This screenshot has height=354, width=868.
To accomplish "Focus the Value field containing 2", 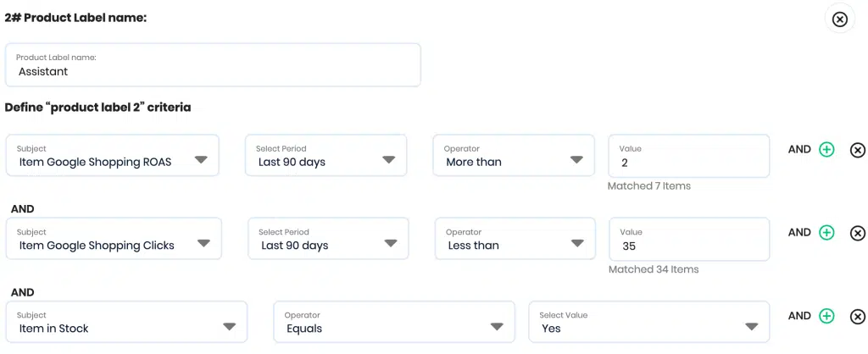I will 689,156.
